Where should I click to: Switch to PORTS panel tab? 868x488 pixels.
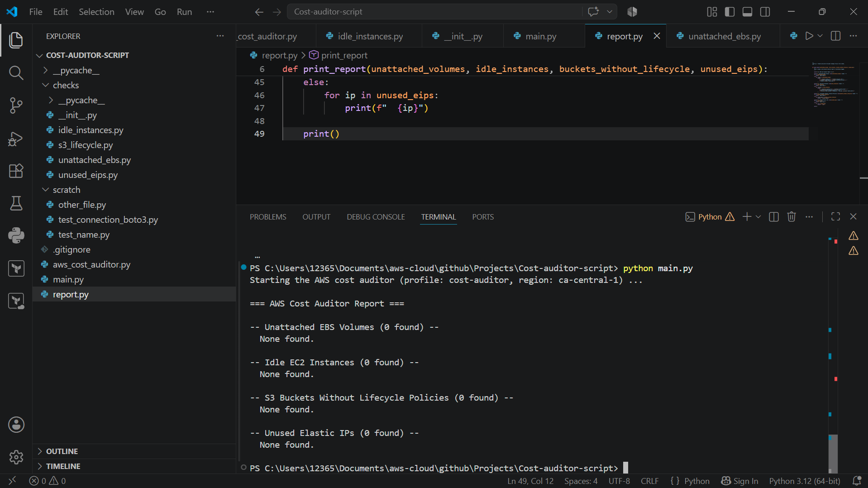[483, 217]
